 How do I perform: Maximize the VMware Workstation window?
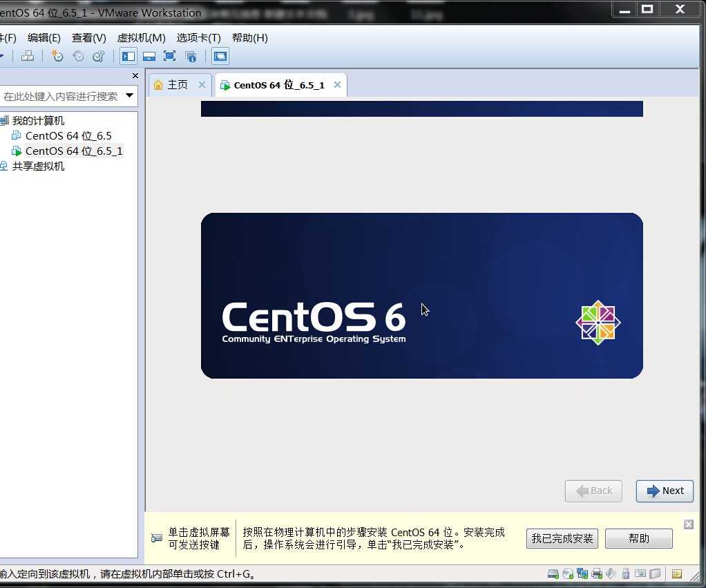tap(647, 9)
